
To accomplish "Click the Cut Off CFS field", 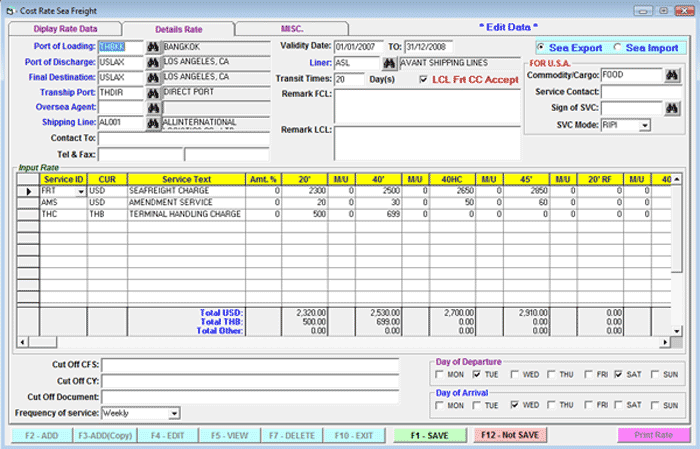I will (250, 365).
